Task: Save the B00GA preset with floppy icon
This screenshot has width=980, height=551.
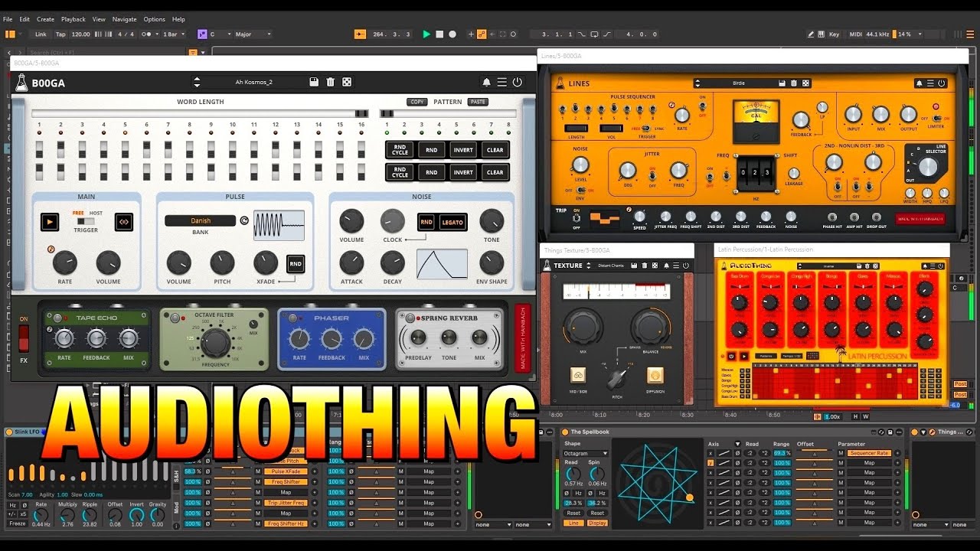Action: [314, 82]
